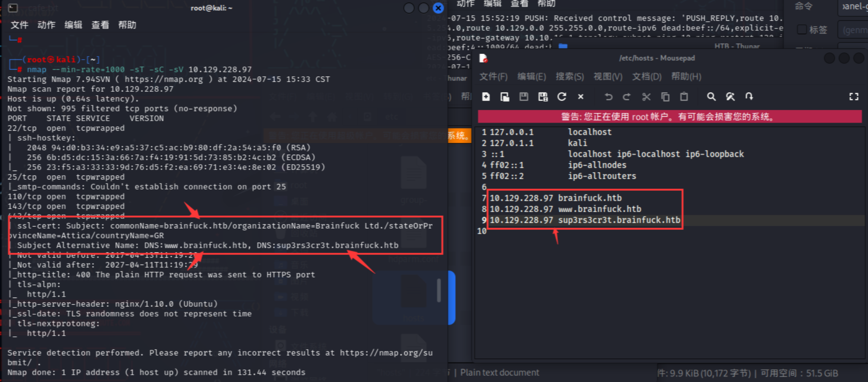868x382 pixels.
Task: Reload the document in Mousepad
Action: click(x=562, y=97)
